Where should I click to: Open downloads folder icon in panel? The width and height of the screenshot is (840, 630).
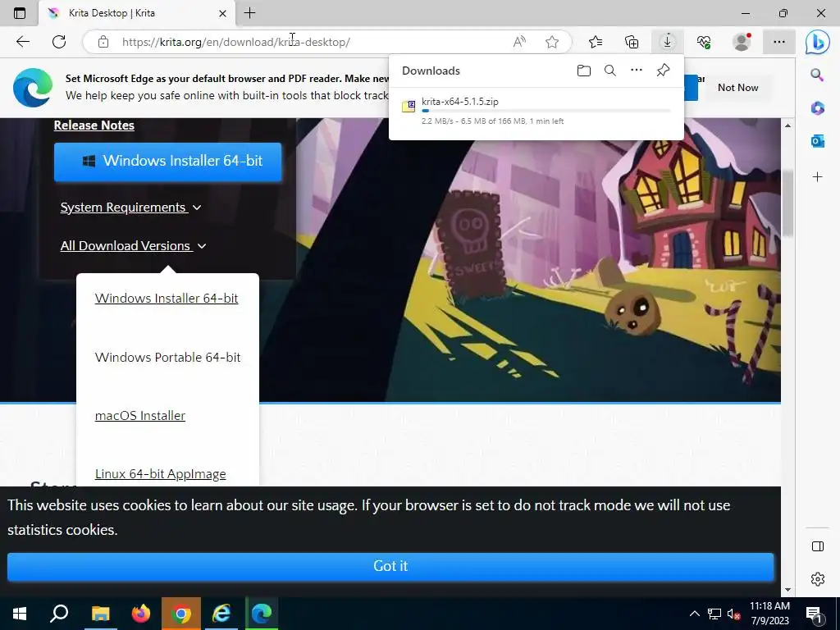(584, 71)
